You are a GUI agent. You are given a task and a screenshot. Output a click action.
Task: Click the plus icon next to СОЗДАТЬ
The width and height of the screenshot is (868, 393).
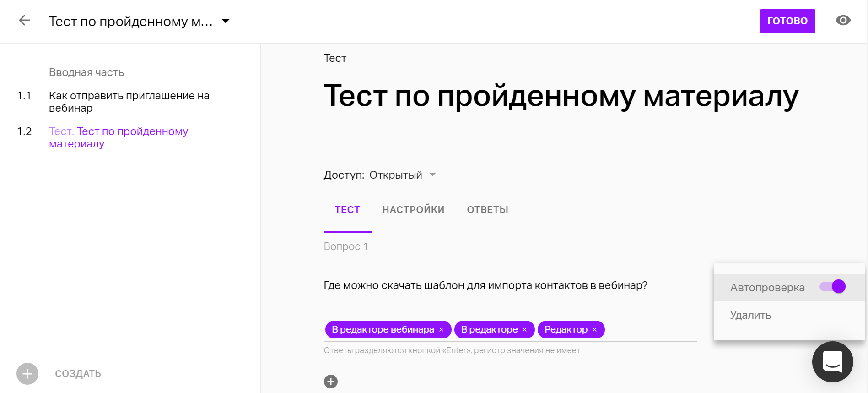pyautogui.click(x=27, y=374)
